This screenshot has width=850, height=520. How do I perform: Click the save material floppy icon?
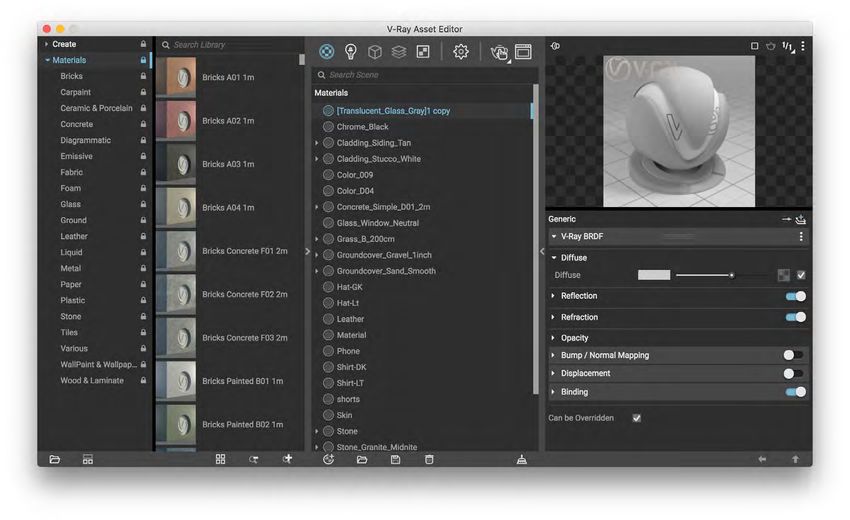click(x=396, y=459)
